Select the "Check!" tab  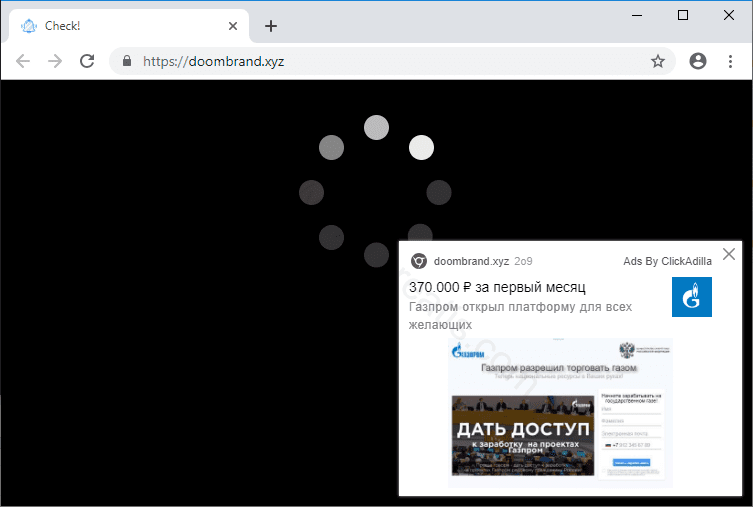click(x=120, y=26)
